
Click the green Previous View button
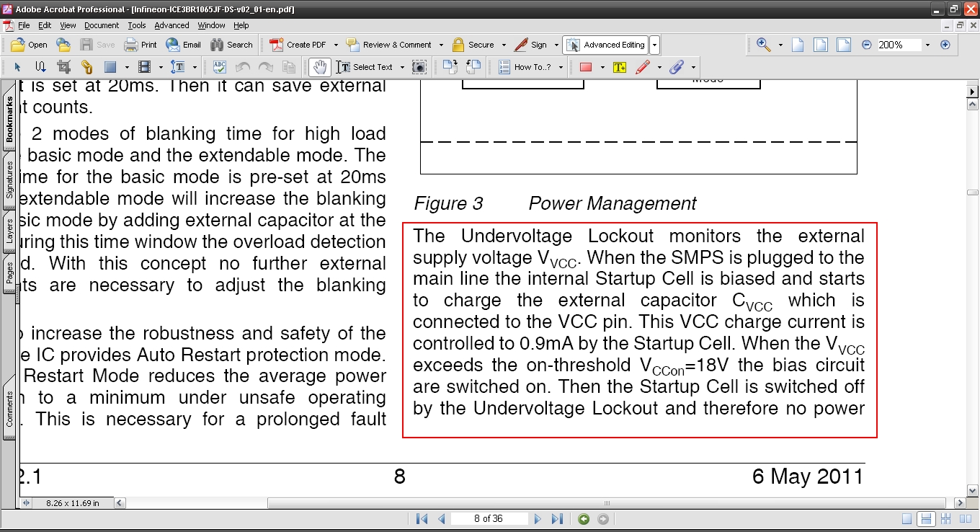tap(584, 519)
